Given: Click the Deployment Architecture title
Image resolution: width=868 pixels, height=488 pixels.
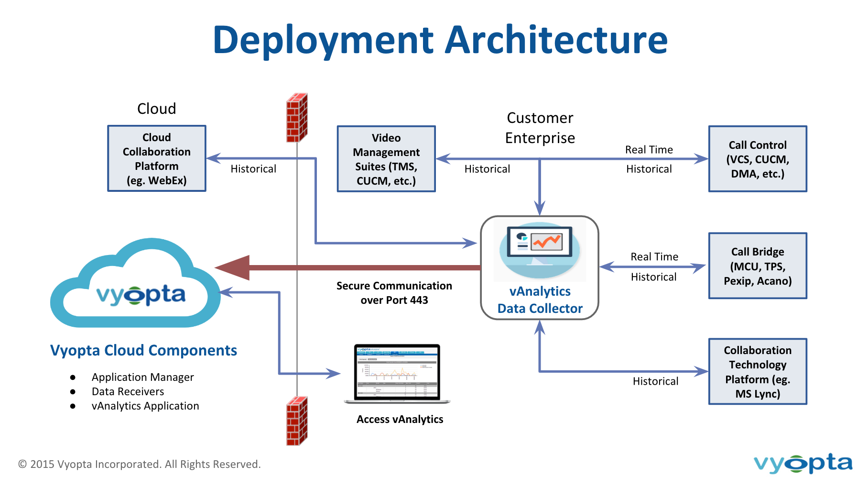Looking at the screenshot, I should coord(440,40).
